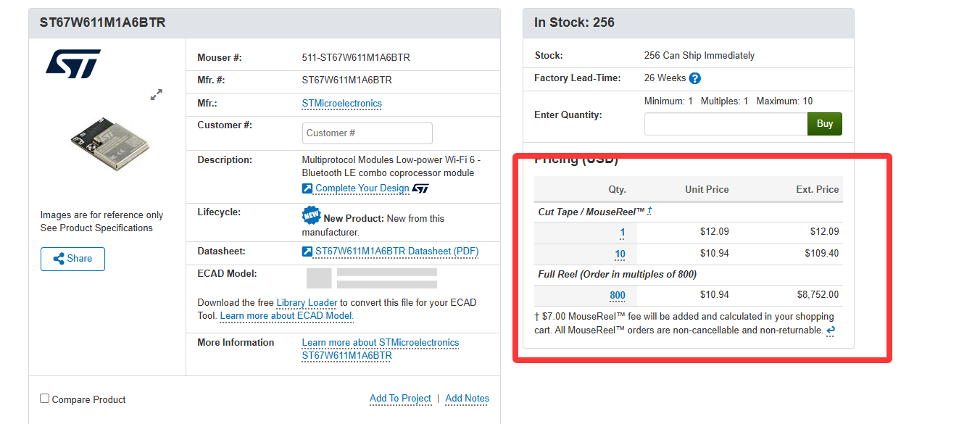Select quantity 800 full reel price break
Image resolution: width=980 pixels, height=424 pixels.
point(618,296)
